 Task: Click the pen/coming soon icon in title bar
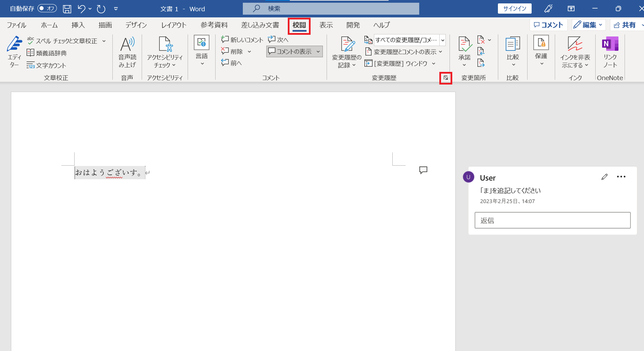click(x=548, y=9)
